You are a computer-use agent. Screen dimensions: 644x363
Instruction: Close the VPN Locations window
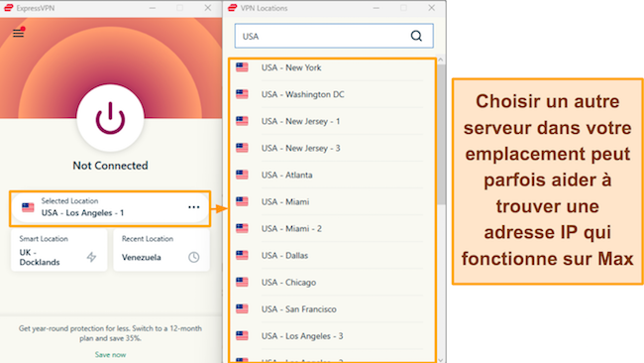coord(431,8)
